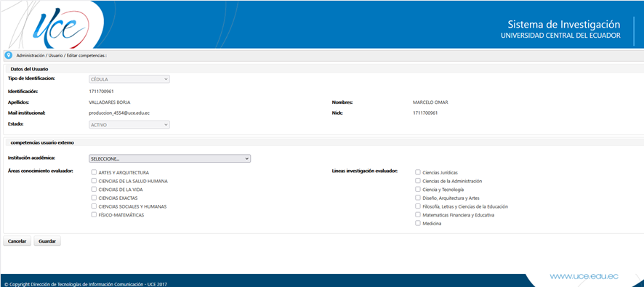
Task: Click identification number beside the Identificación label
Action: 101,91
